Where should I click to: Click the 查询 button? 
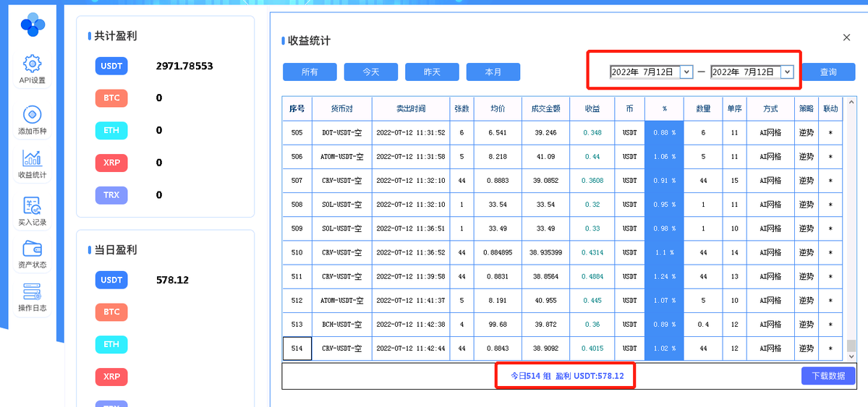(x=828, y=72)
